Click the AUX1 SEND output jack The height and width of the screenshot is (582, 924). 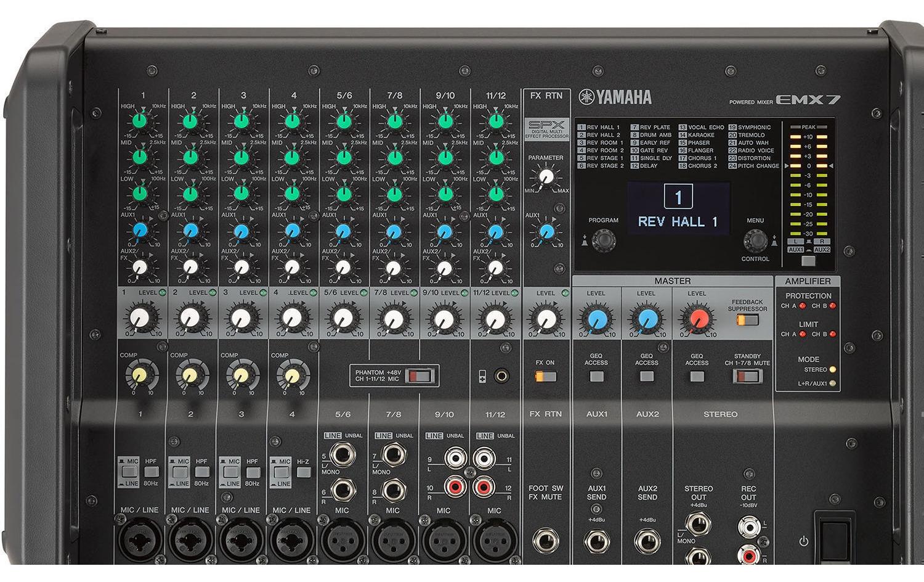pos(596,543)
